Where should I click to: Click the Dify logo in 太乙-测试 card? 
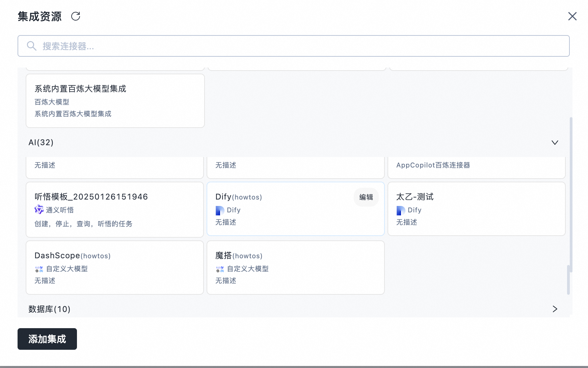tap(401, 210)
